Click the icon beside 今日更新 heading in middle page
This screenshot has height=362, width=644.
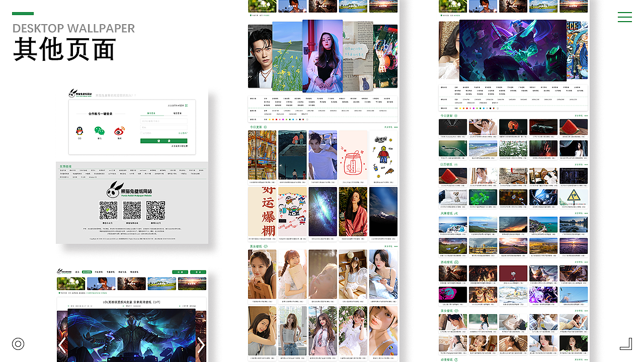[x=265, y=127]
